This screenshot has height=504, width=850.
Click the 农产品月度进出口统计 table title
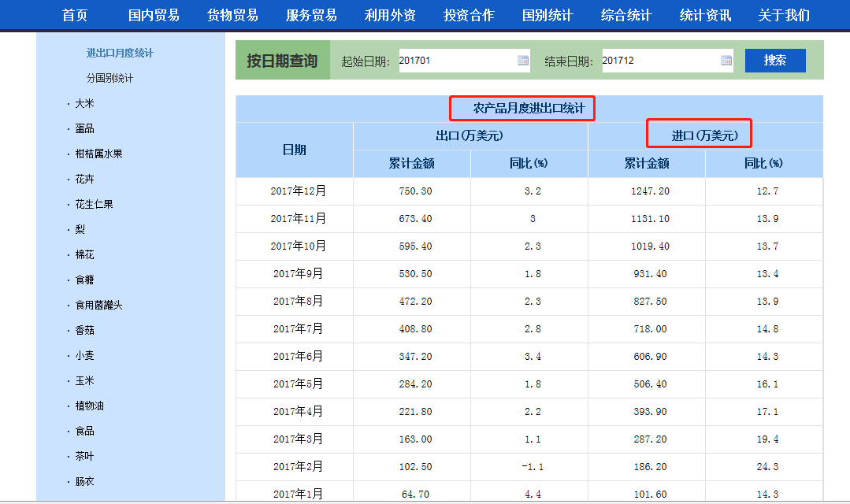point(529,109)
